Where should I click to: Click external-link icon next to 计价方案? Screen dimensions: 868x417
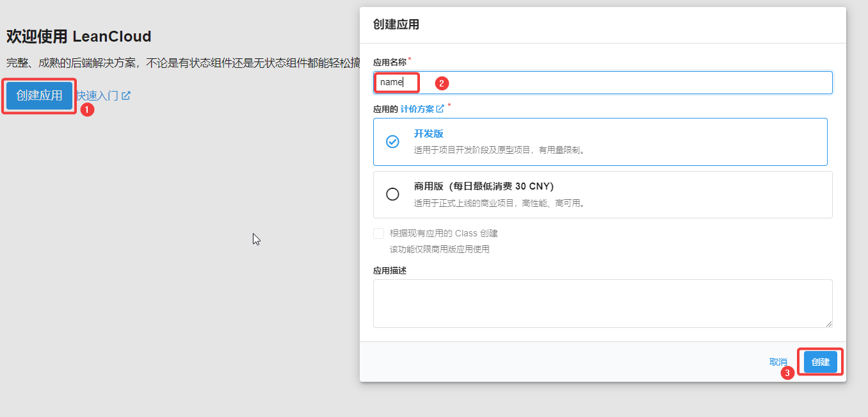point(440,109)
